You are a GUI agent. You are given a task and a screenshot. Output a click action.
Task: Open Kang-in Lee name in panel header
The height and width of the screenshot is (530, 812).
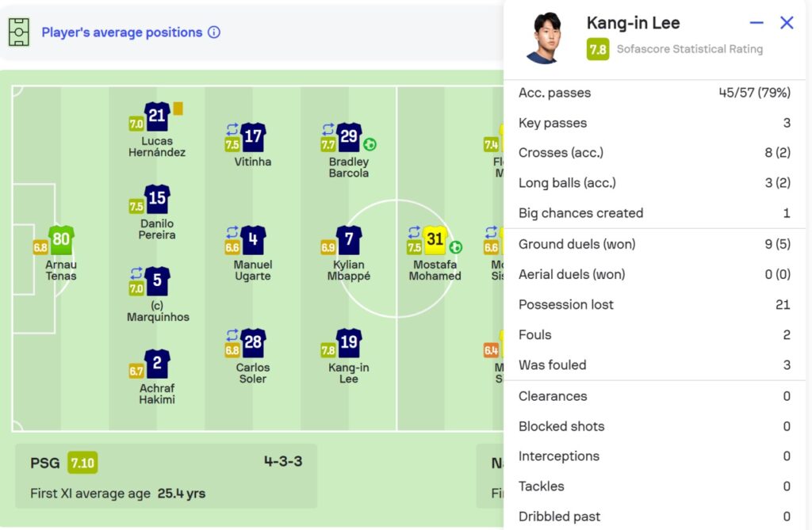click(x=633, y=23)
